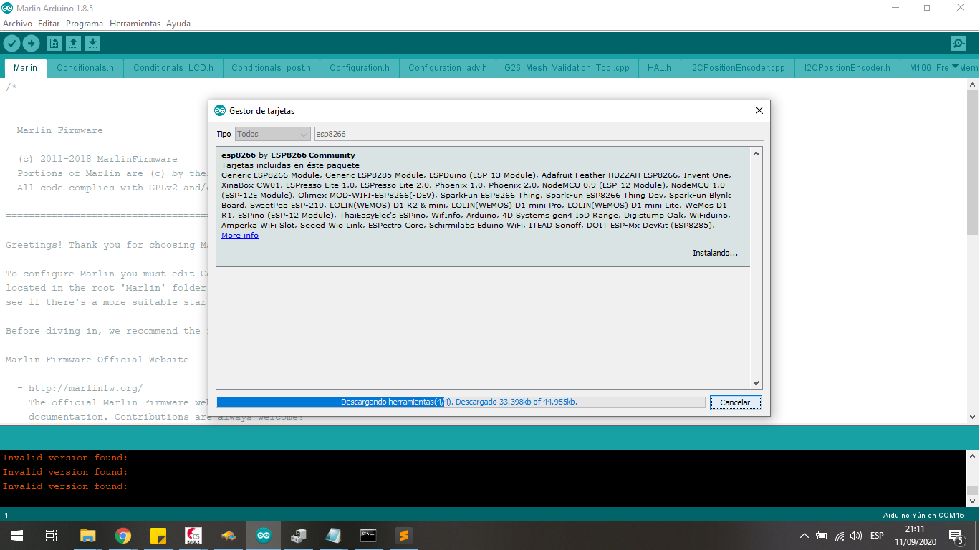Click the Verify checkmark toolbar icon

(x=11, y=44)
